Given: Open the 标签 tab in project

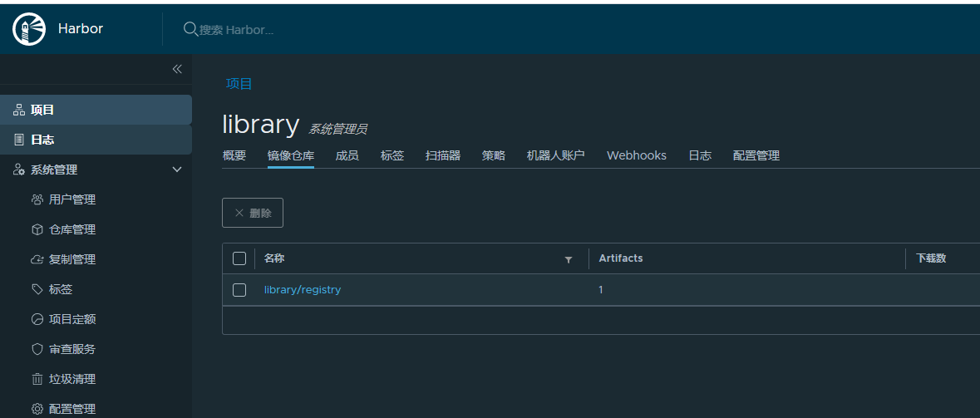Looking at the screenshot, I should 392,155.
